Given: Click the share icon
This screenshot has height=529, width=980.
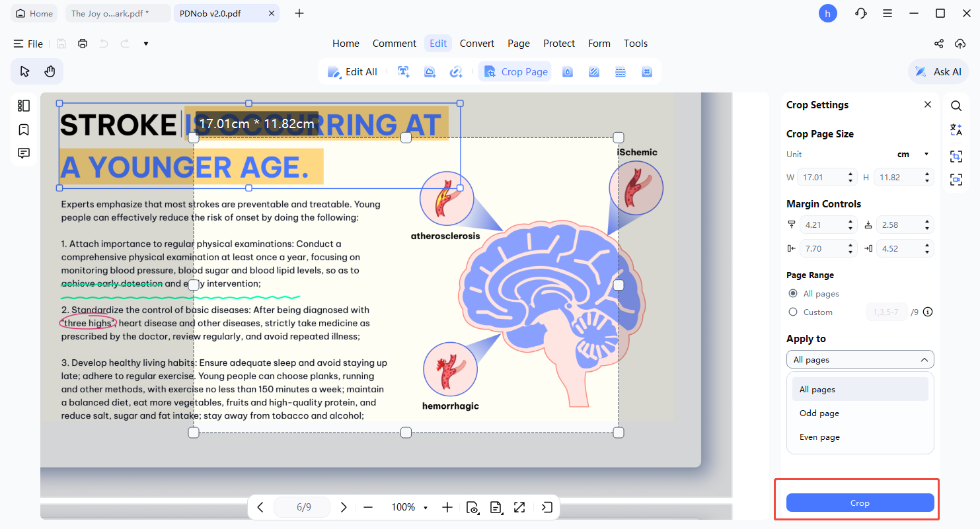Looking at the screenshot, I should [x=938, y=44].
